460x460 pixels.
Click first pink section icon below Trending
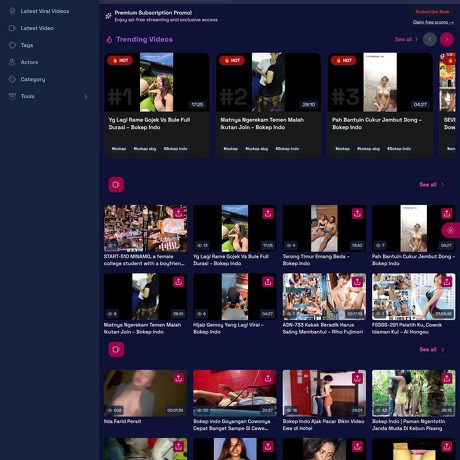coord(116,184)
